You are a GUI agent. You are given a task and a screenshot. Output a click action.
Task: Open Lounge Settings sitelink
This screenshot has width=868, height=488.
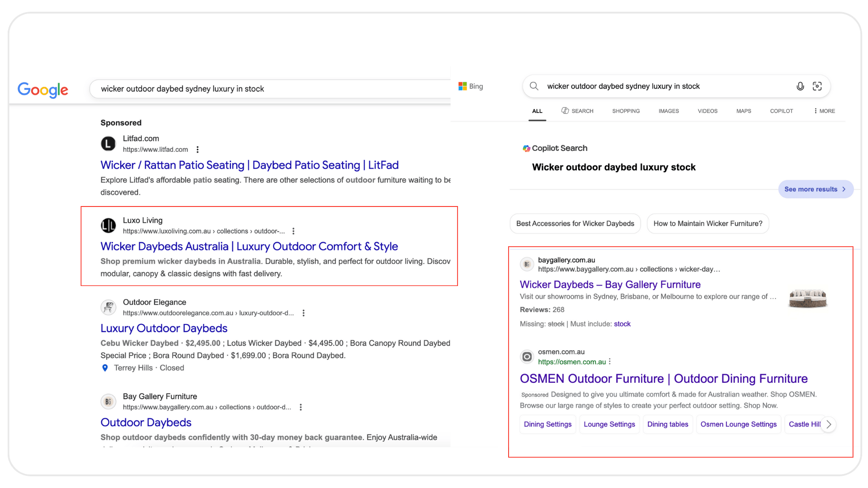click(609, 424)
